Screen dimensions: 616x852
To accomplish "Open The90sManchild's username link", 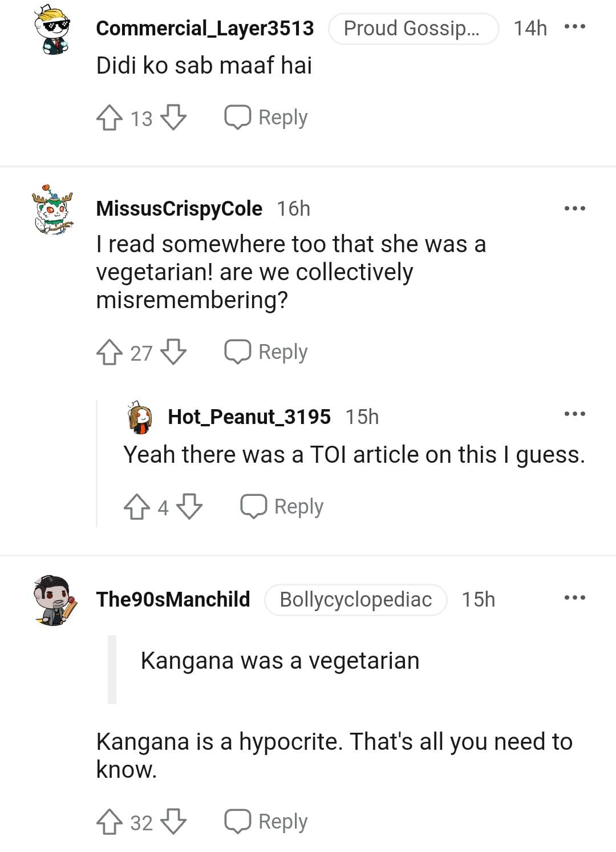I will coord(173,599).
